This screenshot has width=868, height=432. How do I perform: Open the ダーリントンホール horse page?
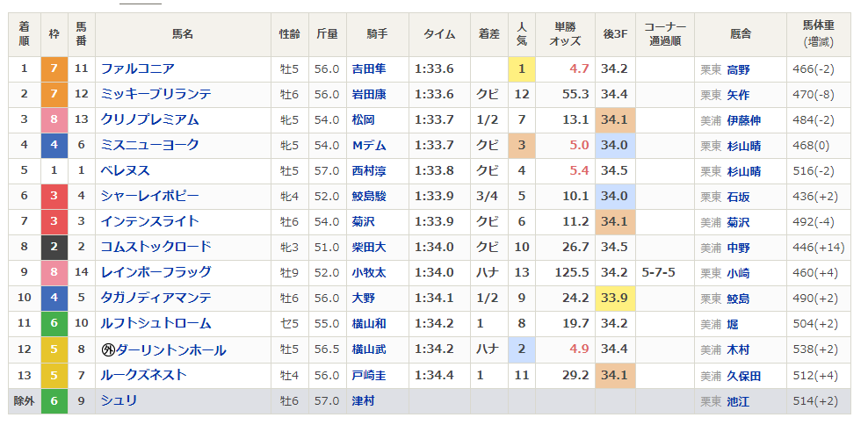171,350
